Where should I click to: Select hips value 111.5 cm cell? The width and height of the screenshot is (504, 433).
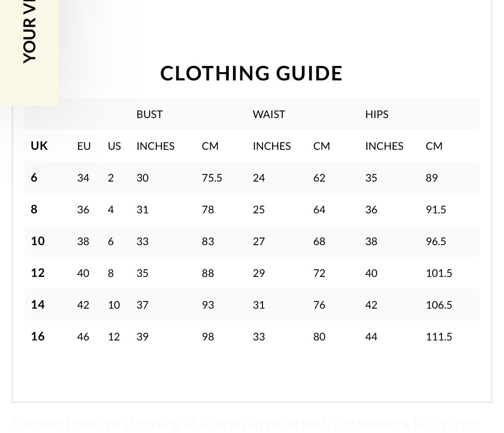pyautogui.click(x=439, y=337)
